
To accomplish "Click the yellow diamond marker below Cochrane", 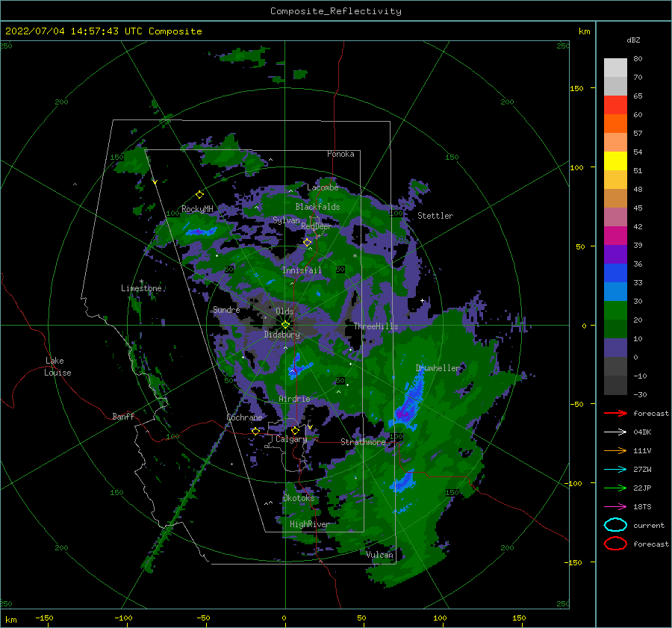I will click(255, 432).
